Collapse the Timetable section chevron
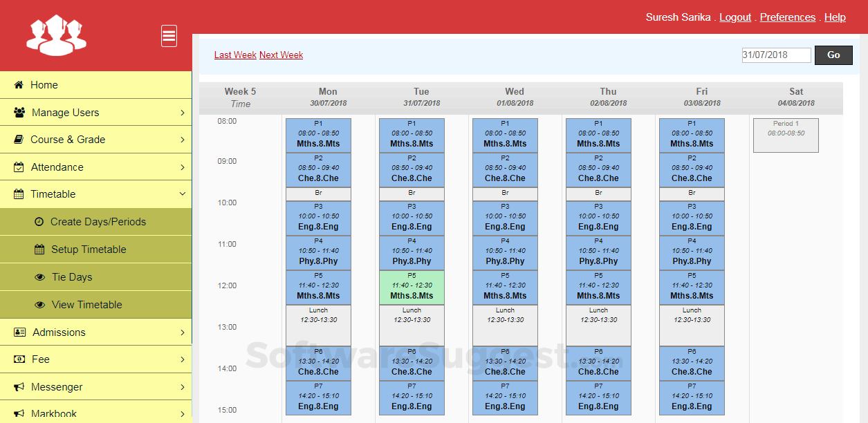Image resolution: width=868 pixels, height=423 pixels. tap(181, 194)
